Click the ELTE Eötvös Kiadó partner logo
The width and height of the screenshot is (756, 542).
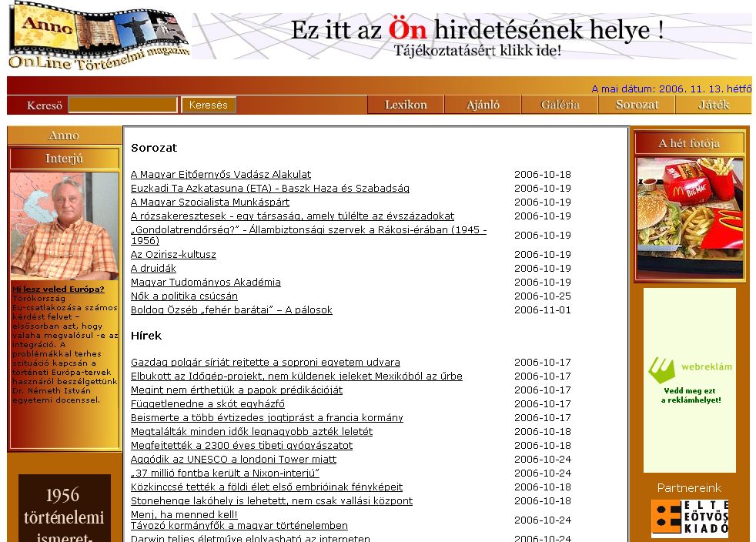[x=690, y=518]
